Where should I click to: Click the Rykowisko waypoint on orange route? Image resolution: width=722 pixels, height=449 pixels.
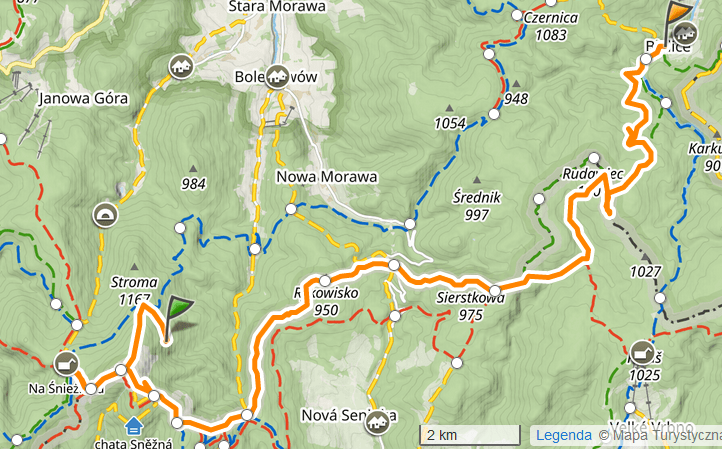tap(325, 280)
